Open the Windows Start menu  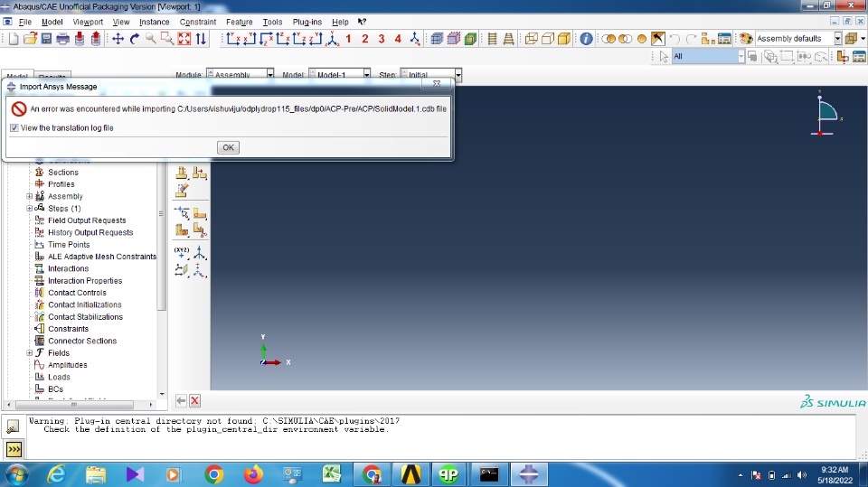coord(16,475)
